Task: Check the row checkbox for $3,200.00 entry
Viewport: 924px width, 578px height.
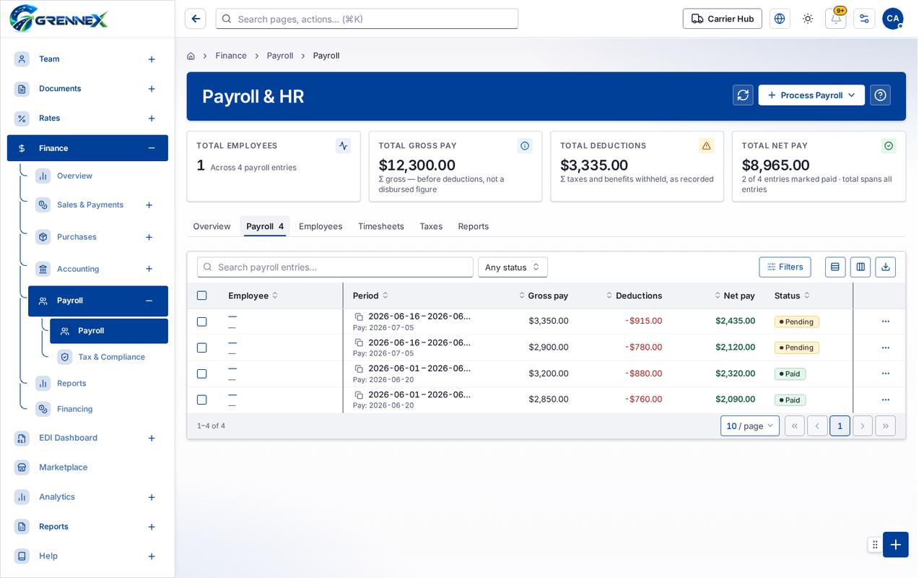Action: click(202, 374)
